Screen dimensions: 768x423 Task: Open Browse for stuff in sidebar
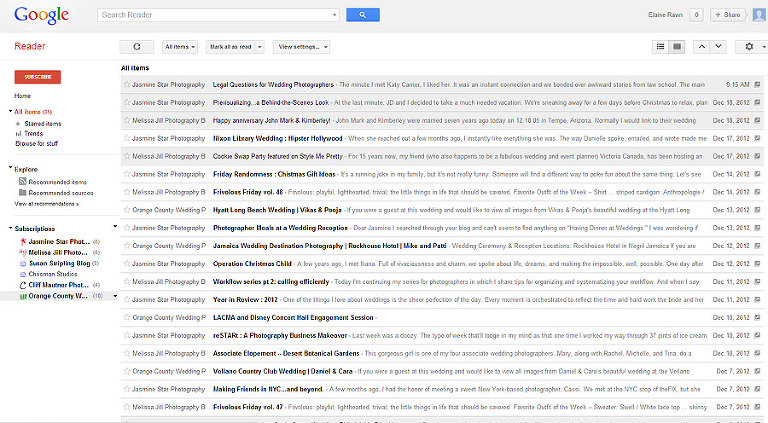36,144
